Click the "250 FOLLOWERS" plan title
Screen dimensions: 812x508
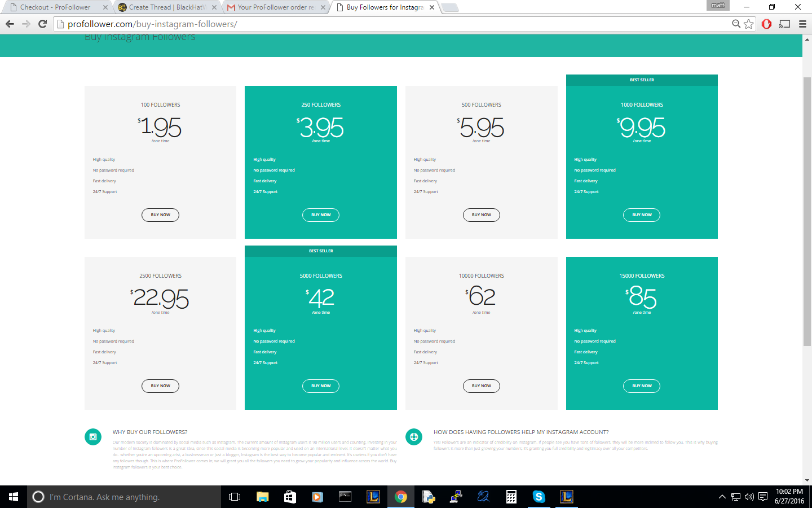321,105
